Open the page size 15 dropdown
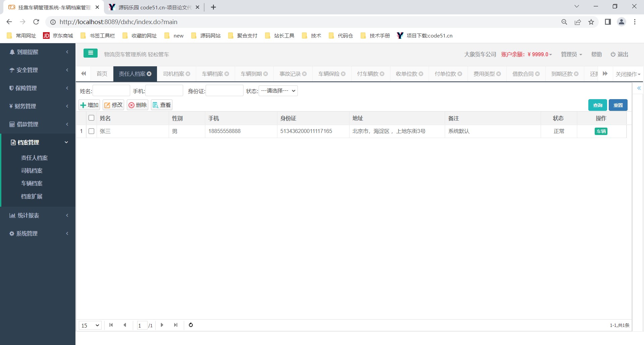This screenshot has width=644, height=345. pos(90,325)
